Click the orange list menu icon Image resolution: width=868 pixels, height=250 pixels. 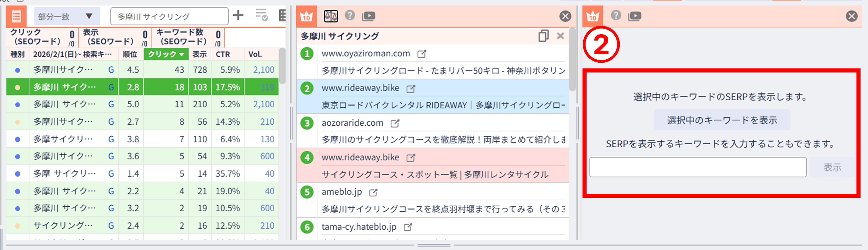16,16
